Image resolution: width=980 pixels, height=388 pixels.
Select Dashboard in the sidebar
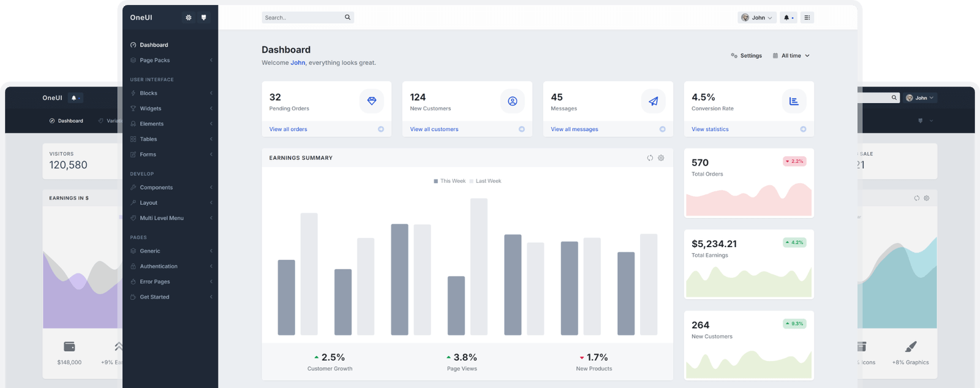coord(154,45)
